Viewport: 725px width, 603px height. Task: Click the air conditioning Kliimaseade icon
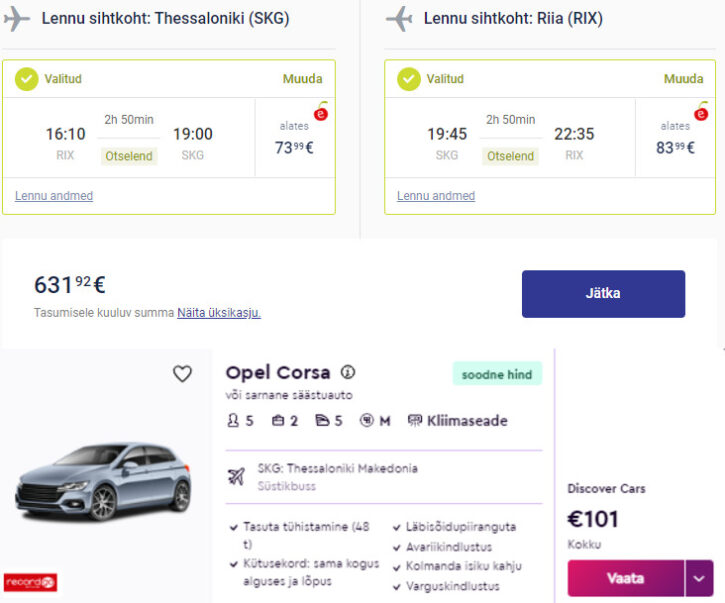click(415, 421)
